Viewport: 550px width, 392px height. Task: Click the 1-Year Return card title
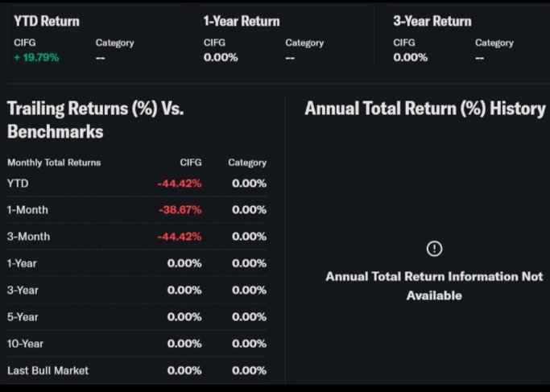[x=241, y=21]
